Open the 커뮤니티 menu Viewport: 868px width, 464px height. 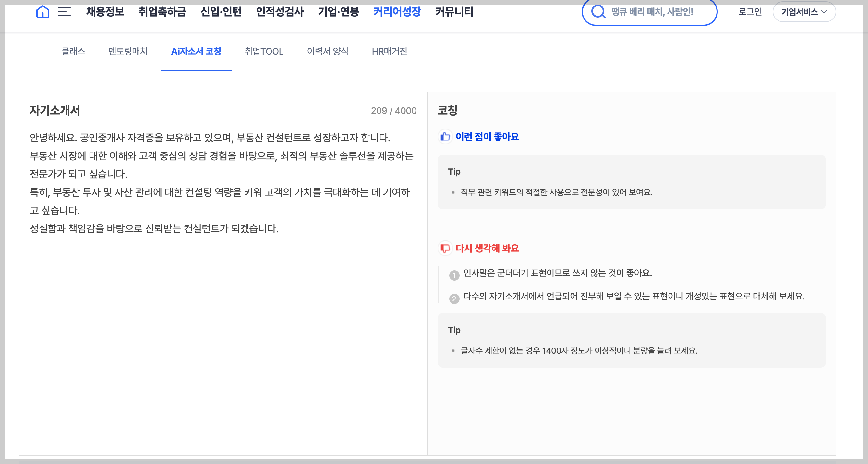pos(454,12)
